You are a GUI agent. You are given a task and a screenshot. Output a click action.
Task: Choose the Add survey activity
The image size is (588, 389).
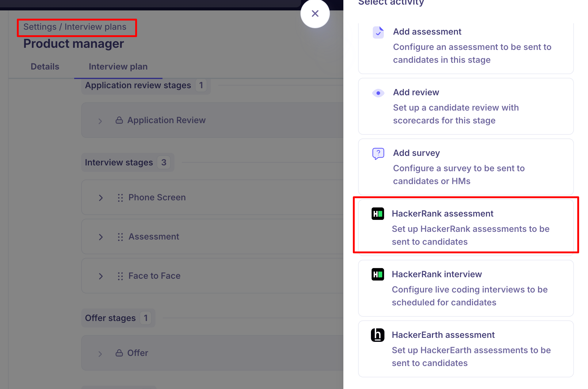pos(466,167)
